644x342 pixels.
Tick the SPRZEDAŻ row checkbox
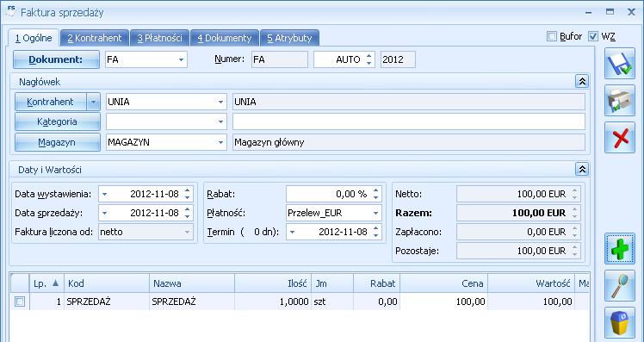(20, 302)
